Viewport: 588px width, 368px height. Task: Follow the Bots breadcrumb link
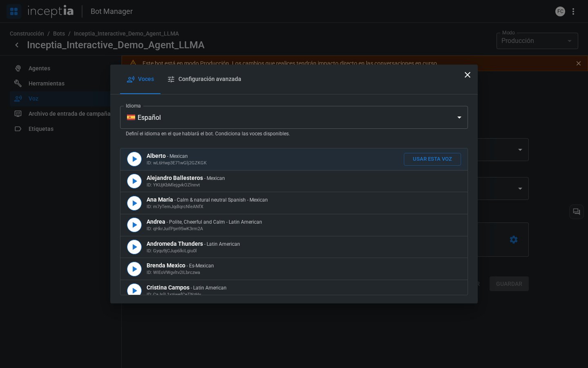click(x=59, y=34)
